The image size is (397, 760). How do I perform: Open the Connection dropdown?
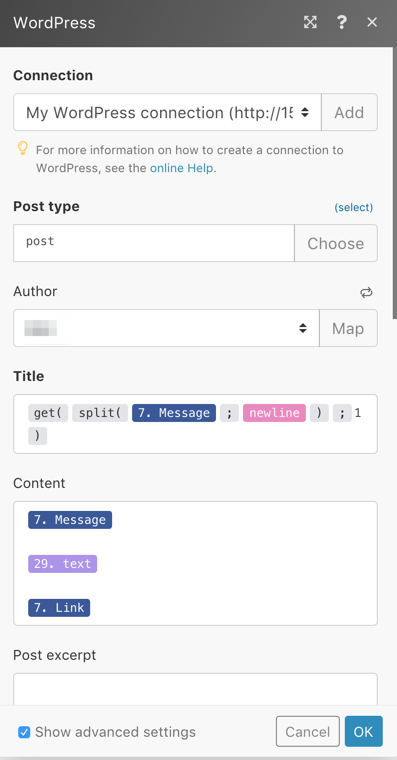[x=167, y=112]
